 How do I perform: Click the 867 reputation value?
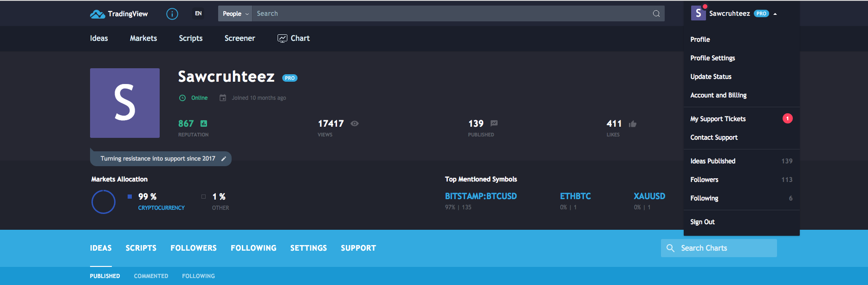[186, 123]
